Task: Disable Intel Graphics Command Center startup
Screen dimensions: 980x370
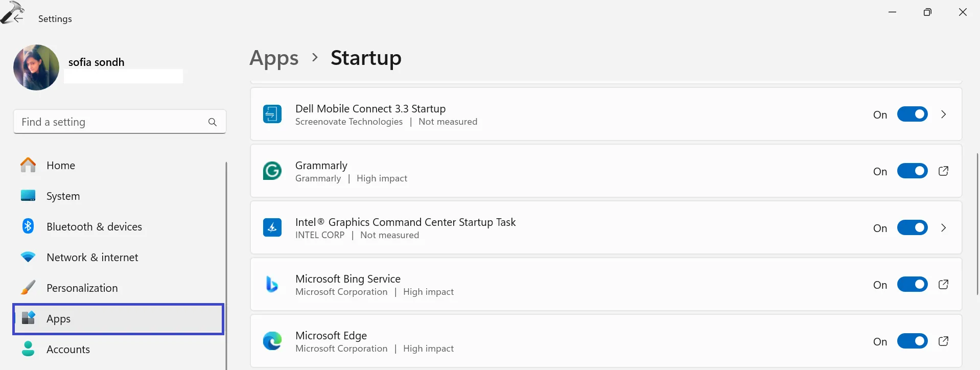Action: [912, 228]
